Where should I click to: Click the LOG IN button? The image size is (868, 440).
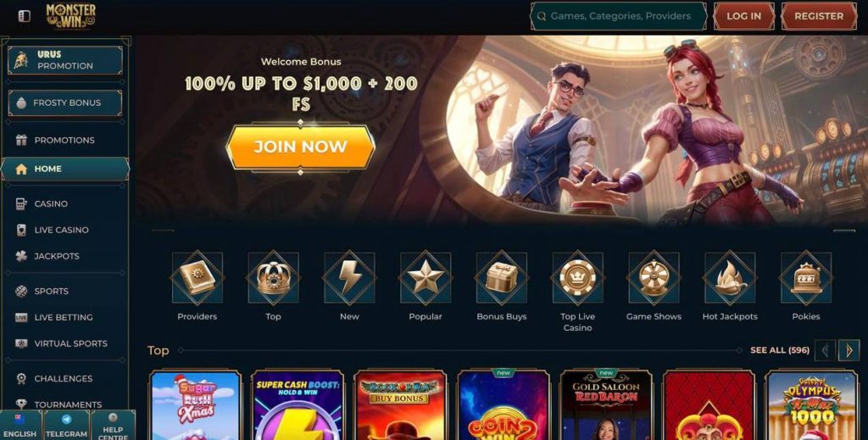(x=743, y=16)
